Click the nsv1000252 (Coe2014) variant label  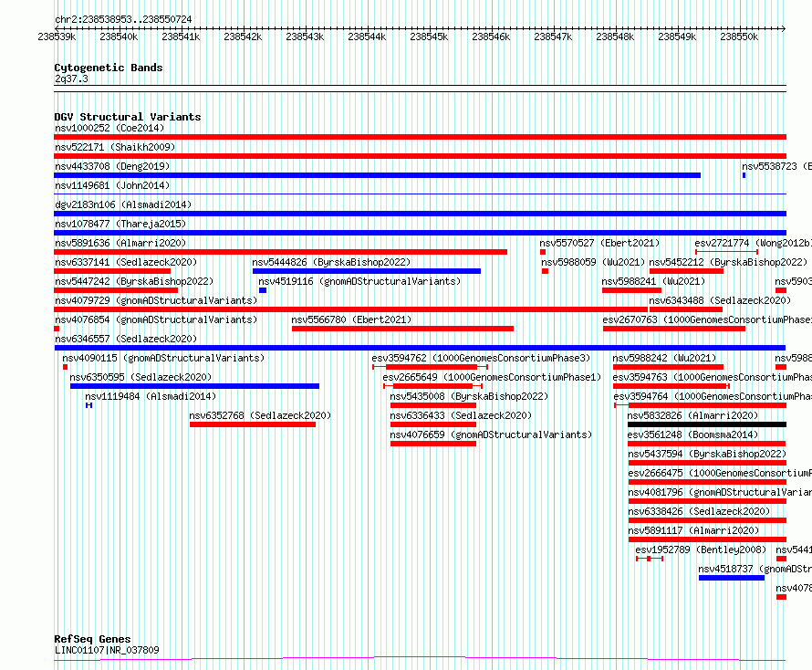tap(109, 128)
